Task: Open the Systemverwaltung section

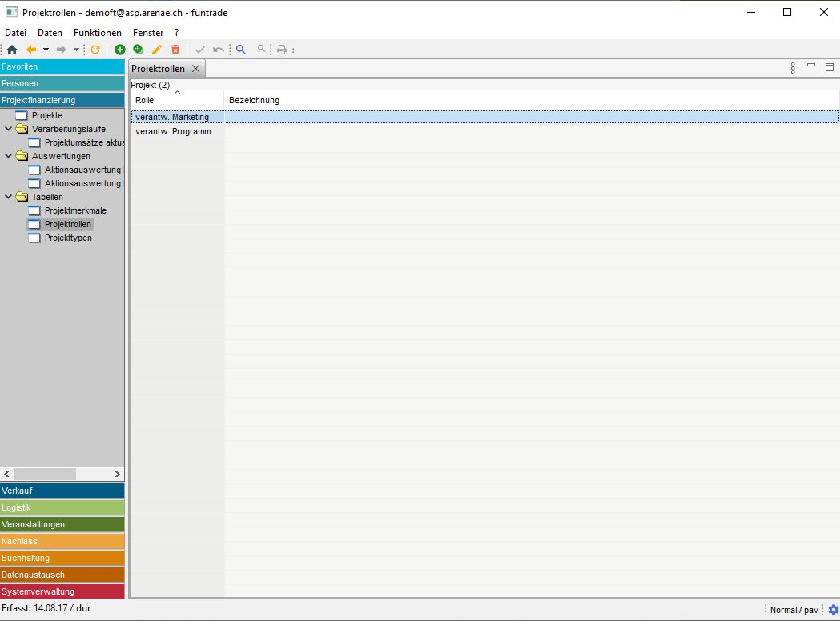Action: point(62,591)
